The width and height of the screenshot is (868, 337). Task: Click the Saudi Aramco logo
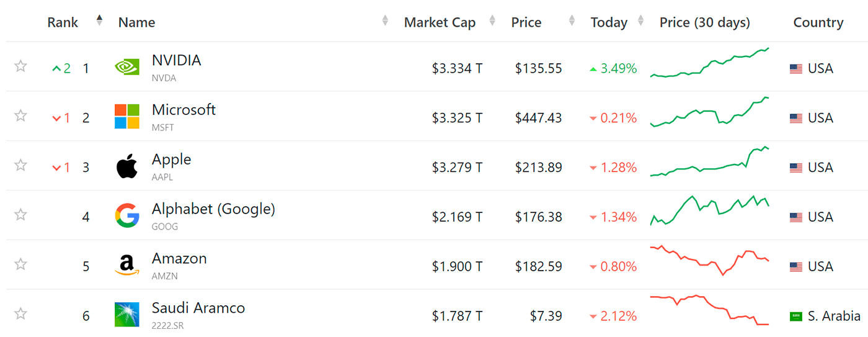[127, 315]
